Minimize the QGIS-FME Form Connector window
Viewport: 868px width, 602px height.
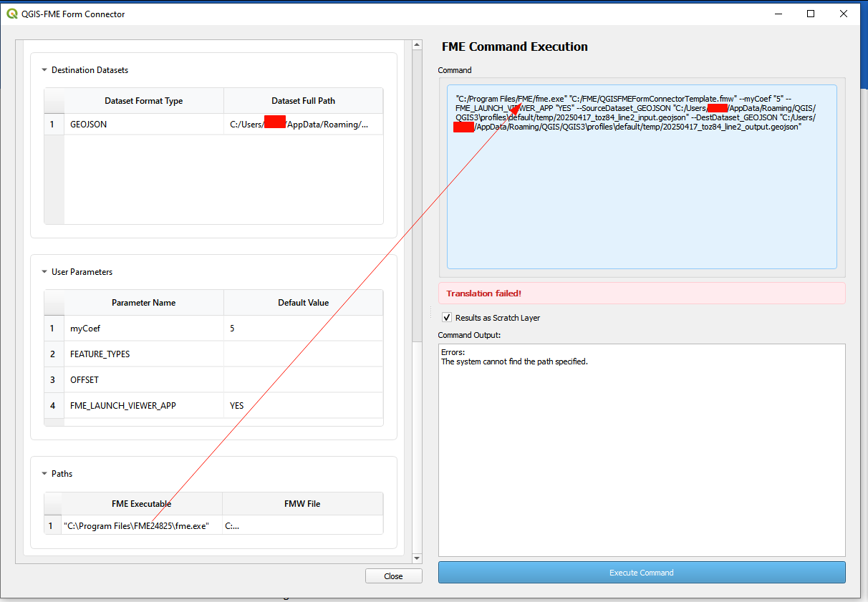point(778,14)
